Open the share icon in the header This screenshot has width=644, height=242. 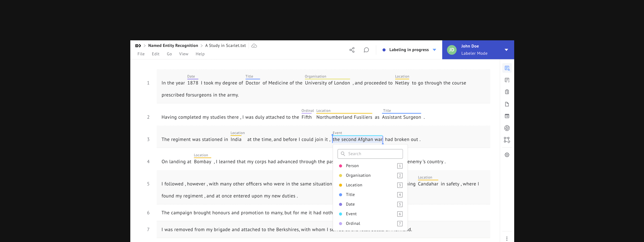[x=352, y=50]
